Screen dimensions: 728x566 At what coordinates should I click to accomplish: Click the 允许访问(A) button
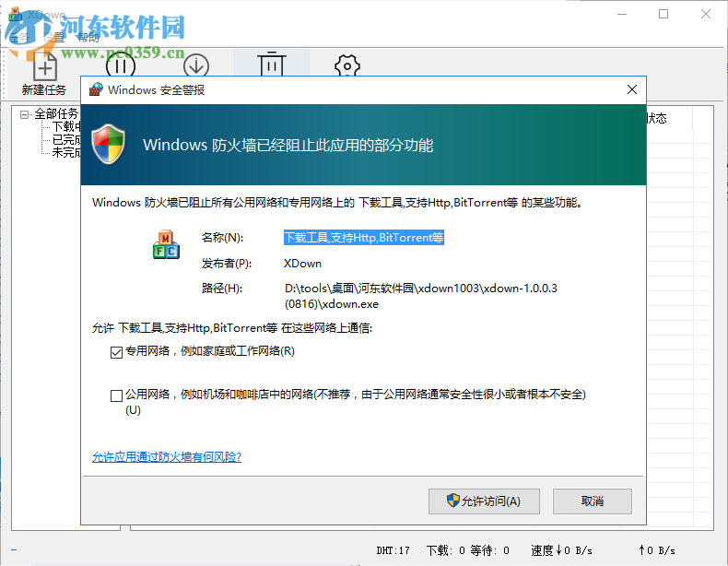[x=484, y=501]
